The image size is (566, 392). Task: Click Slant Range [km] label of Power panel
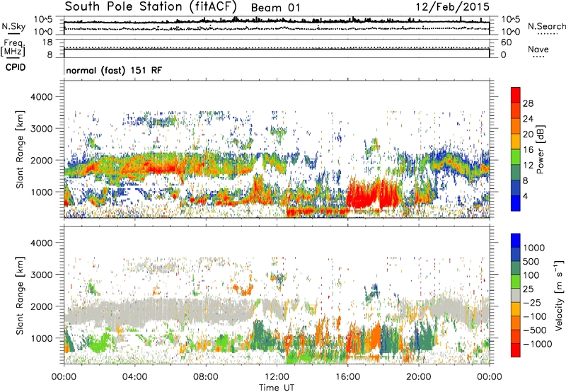[20, 149]
